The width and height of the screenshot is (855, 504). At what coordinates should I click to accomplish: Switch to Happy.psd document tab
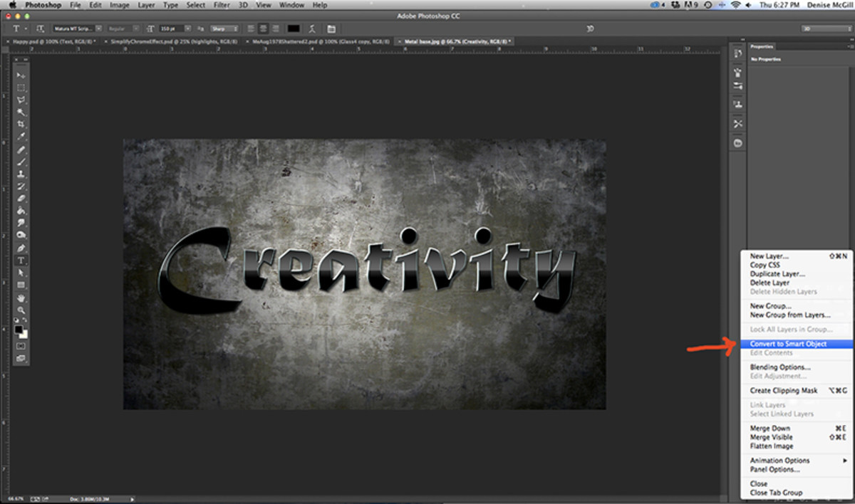[50, 41]
